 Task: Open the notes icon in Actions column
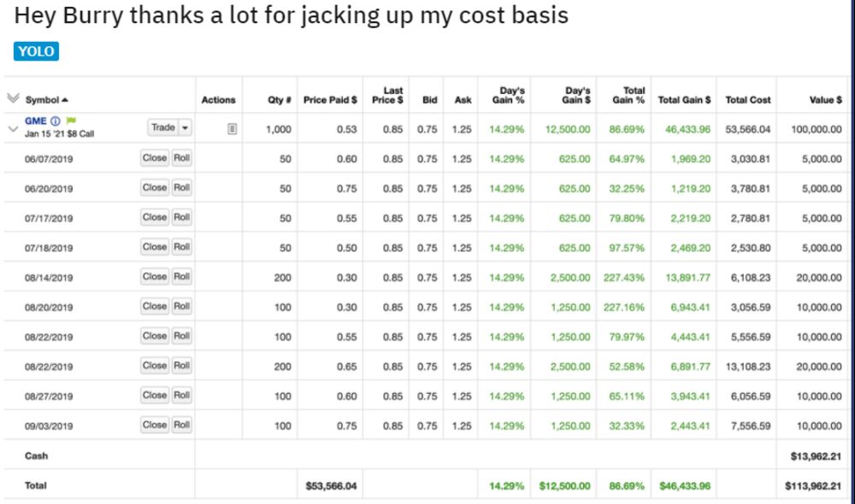[x=232, y=129]
